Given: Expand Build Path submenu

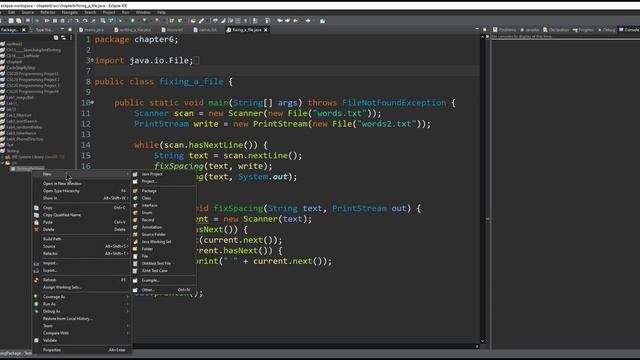Looking at the screenshot, I should coord(81,239).
